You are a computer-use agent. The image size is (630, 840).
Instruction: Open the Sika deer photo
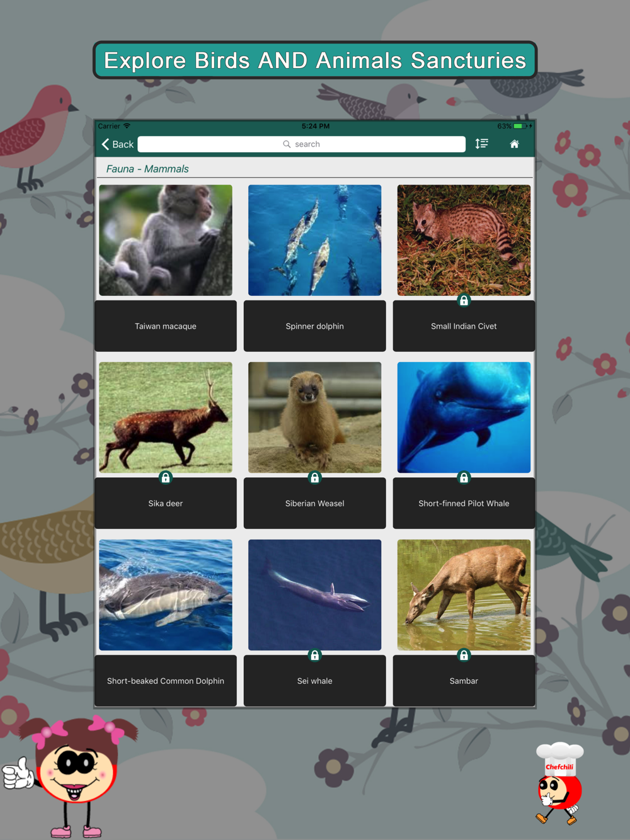[166, 417]
